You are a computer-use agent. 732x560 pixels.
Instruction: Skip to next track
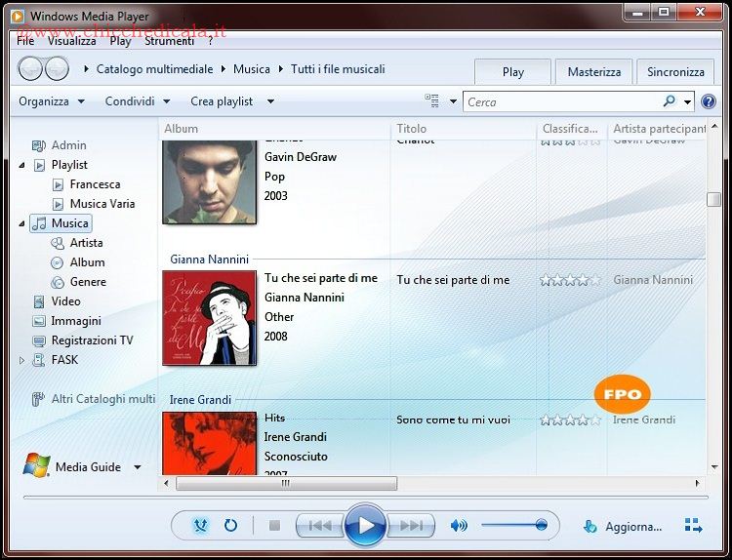(413, 526)
